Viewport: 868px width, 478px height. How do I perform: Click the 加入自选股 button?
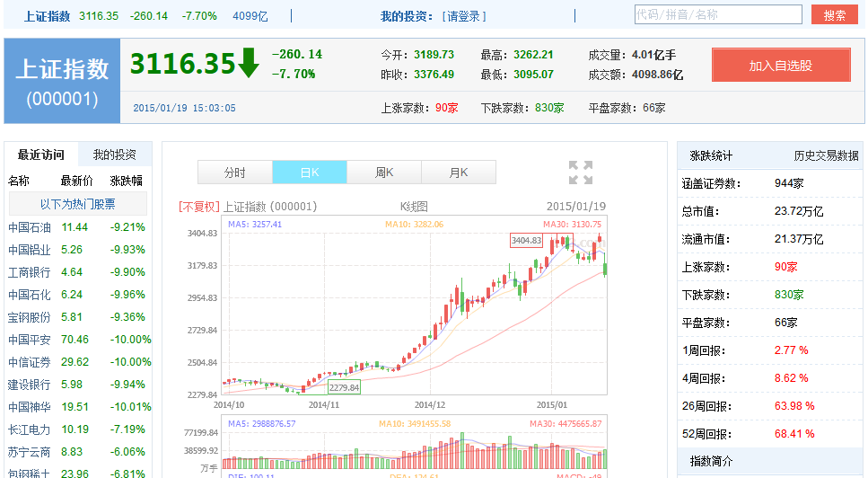point(780,66)
